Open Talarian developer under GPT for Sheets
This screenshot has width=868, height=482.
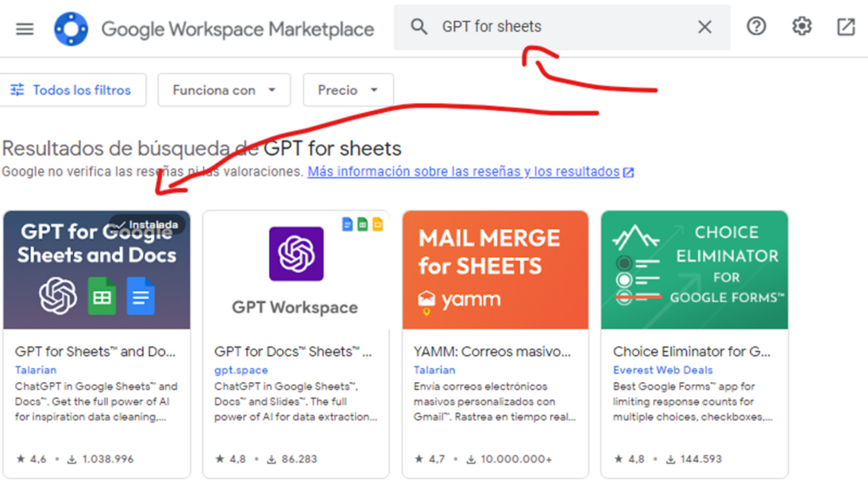(x=36, y=370)
